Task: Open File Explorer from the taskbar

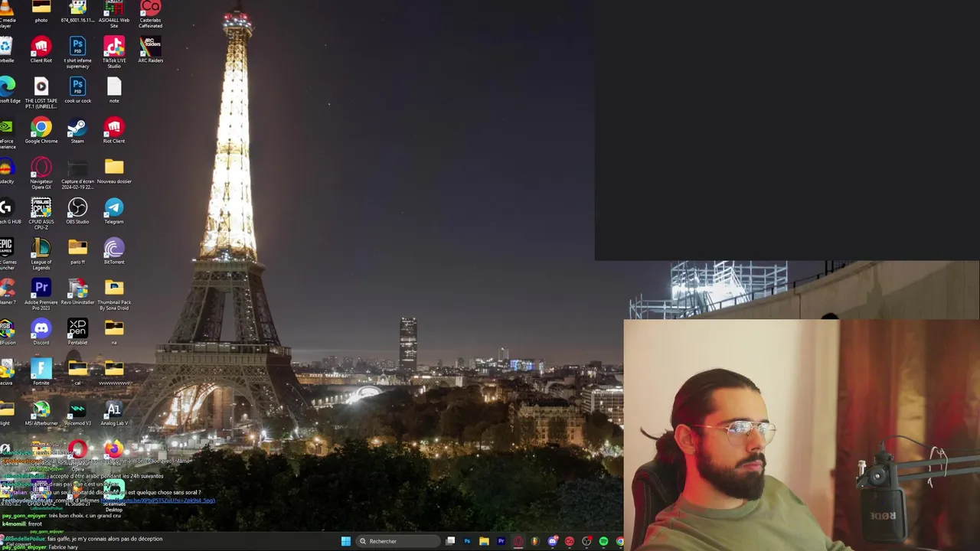Action: (x=484, y=541)
